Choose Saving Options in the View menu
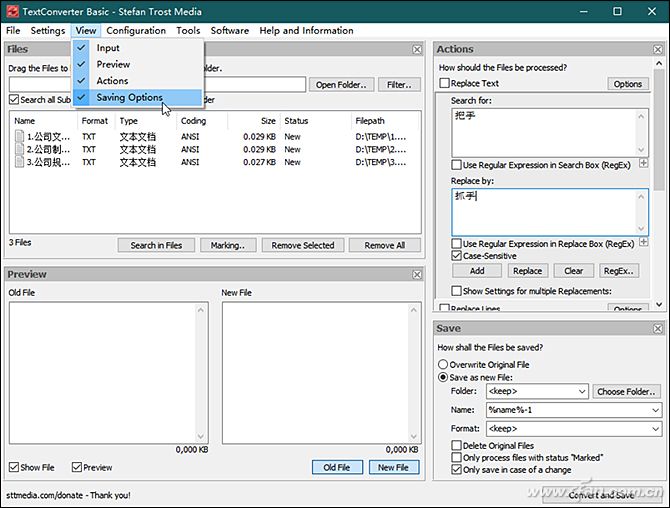 click(129, 97)
